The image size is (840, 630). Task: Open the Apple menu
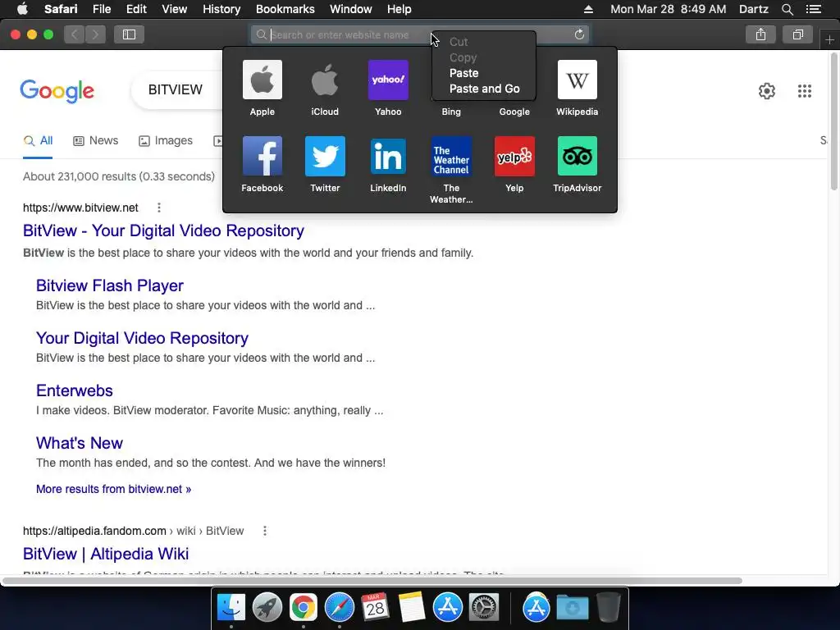click(x=22, y=9)
